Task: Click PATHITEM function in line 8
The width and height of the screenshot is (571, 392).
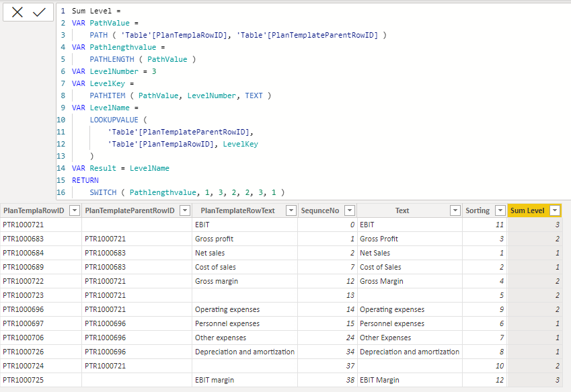Action: (x=108, y=95)
